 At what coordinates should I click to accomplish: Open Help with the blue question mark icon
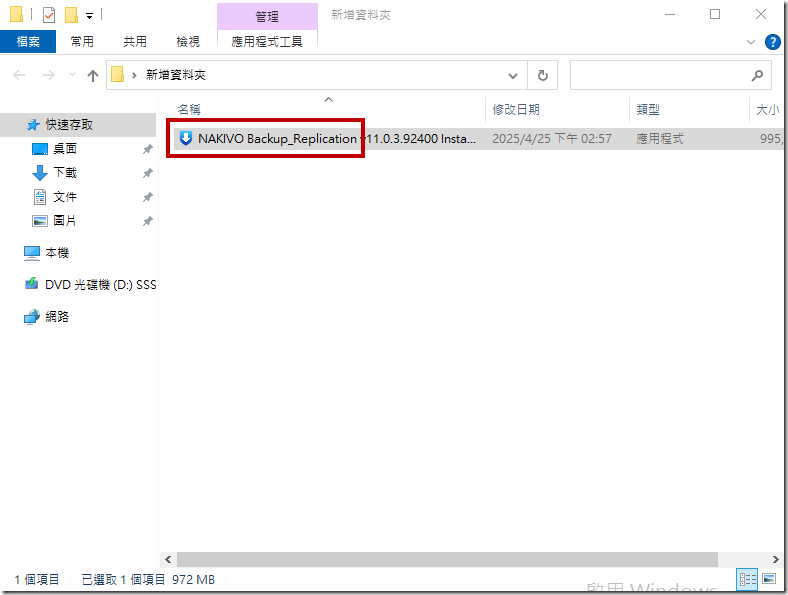[x=772, y=42]
